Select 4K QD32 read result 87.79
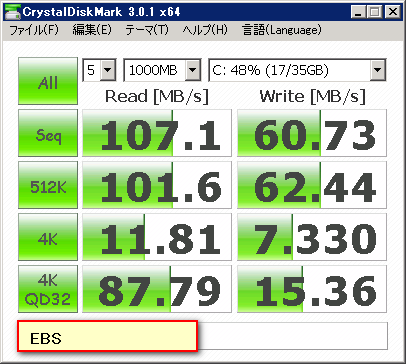The height and width of the screenshot is (364, 406). click(x=157, y=289)
